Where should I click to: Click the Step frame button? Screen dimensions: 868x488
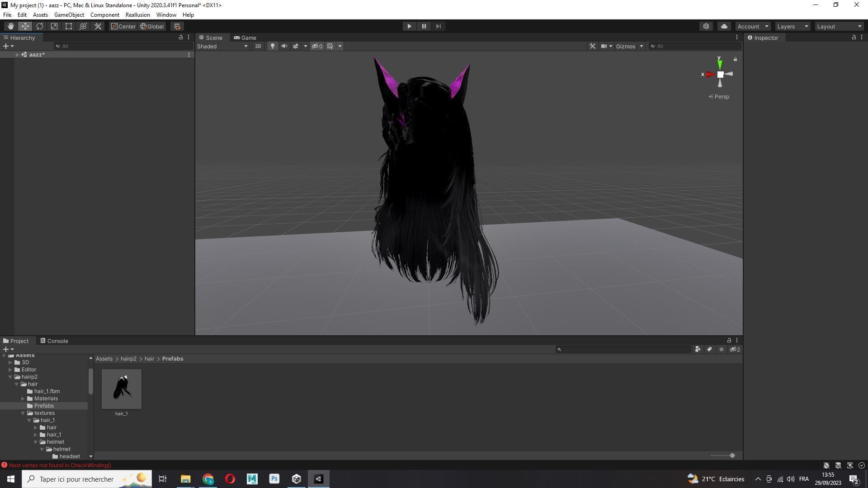438,26
